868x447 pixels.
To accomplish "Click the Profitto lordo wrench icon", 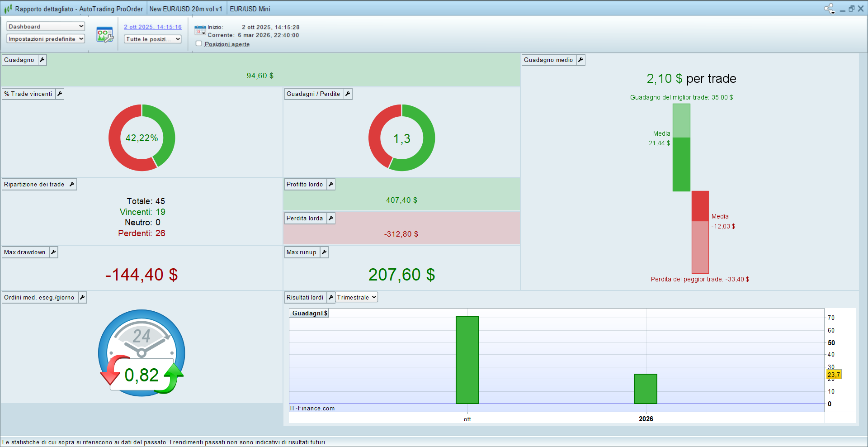I will pos(331,184).
